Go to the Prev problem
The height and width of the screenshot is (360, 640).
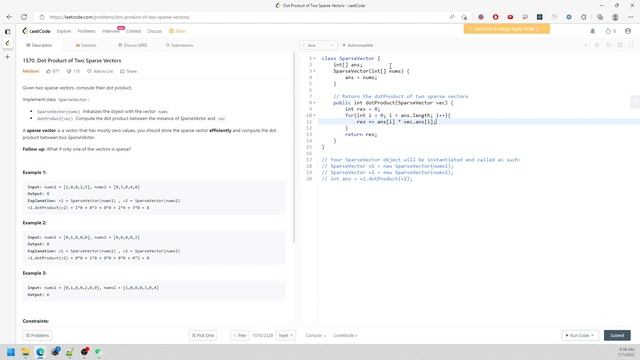point(240,336)
